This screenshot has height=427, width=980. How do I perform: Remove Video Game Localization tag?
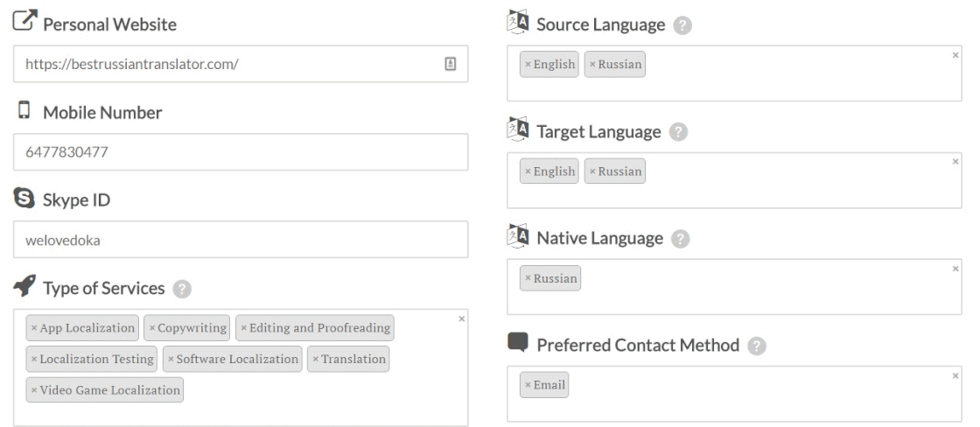pos(34,390)
